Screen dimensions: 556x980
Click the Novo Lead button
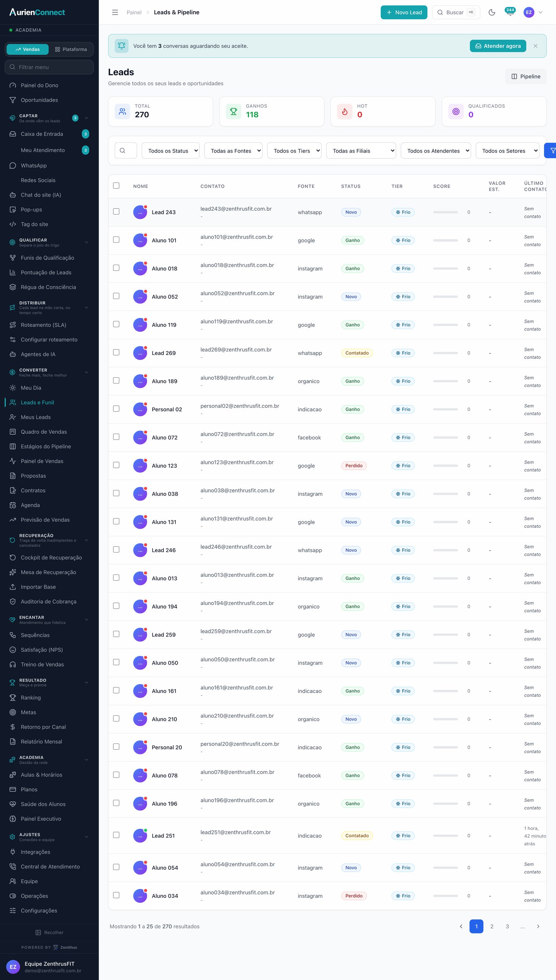click(404, 12)
